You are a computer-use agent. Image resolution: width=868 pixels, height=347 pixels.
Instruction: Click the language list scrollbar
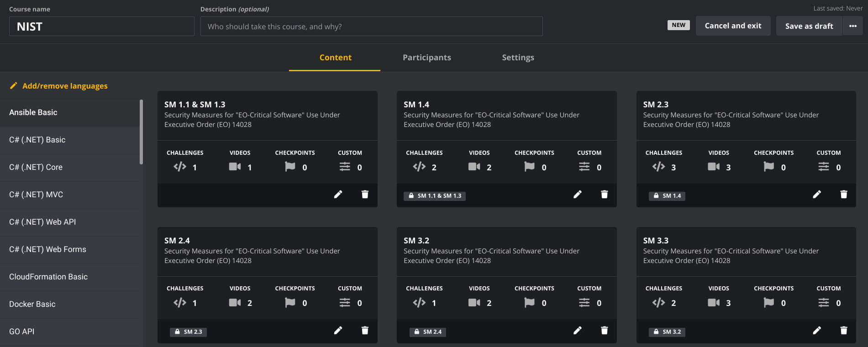point(141,132)
